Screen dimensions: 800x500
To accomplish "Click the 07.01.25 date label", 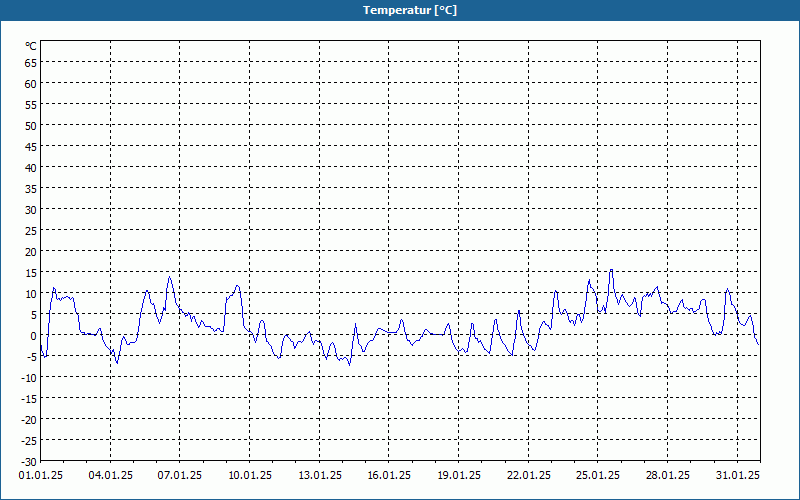I will [x=180, y=476].
